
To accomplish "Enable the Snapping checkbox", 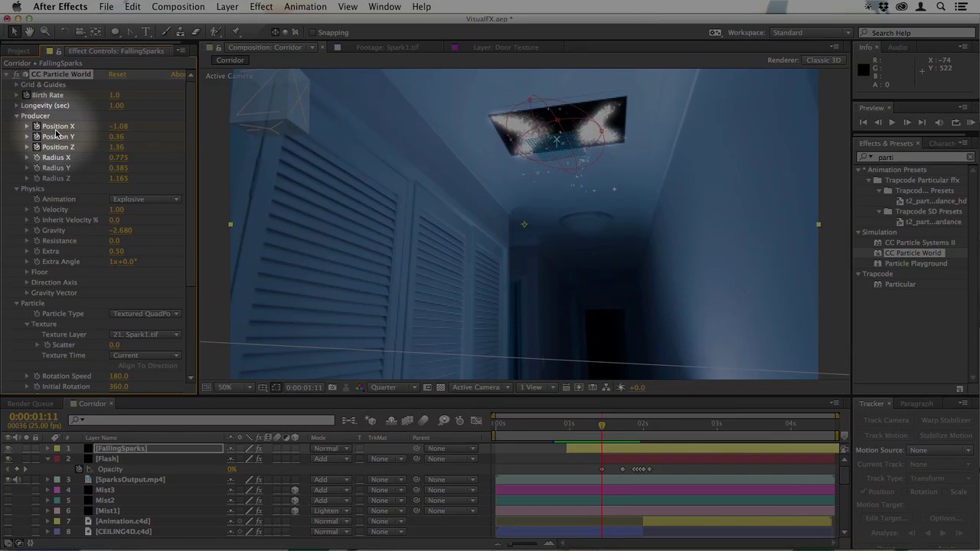I will coord(312,32).
